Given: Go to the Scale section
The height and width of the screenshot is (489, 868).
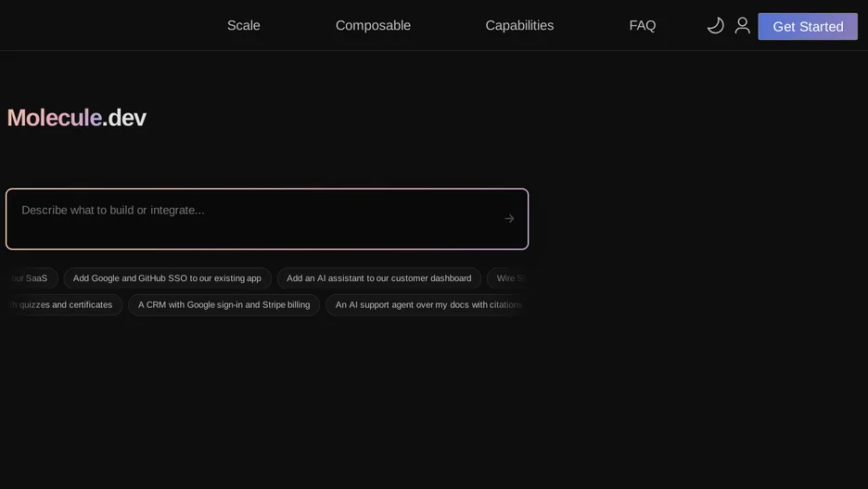Looking at the screenshot, I should [244, 25].
